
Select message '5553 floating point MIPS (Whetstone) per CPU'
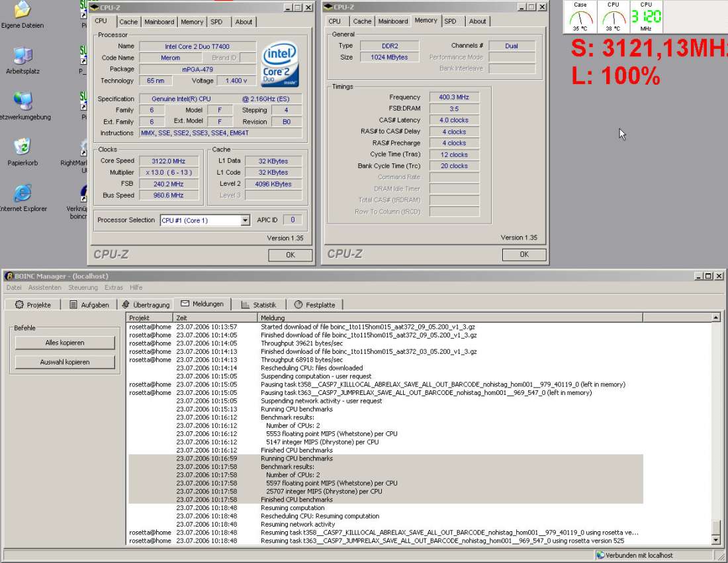click(385, 433)
